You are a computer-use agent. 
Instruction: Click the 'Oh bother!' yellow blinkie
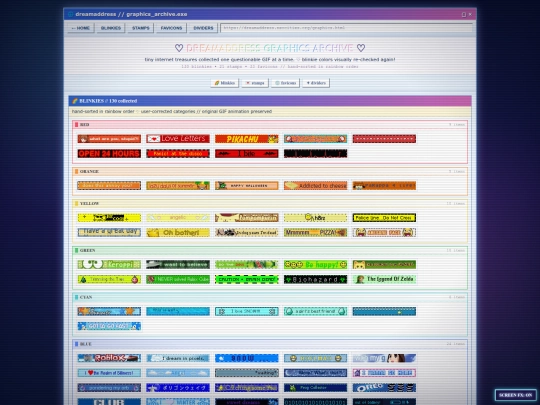[178, 232]
